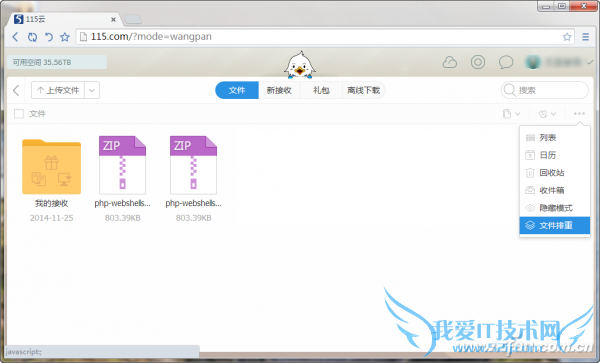
Task: Select 列表 view in menu
Action: coord(554,137)
